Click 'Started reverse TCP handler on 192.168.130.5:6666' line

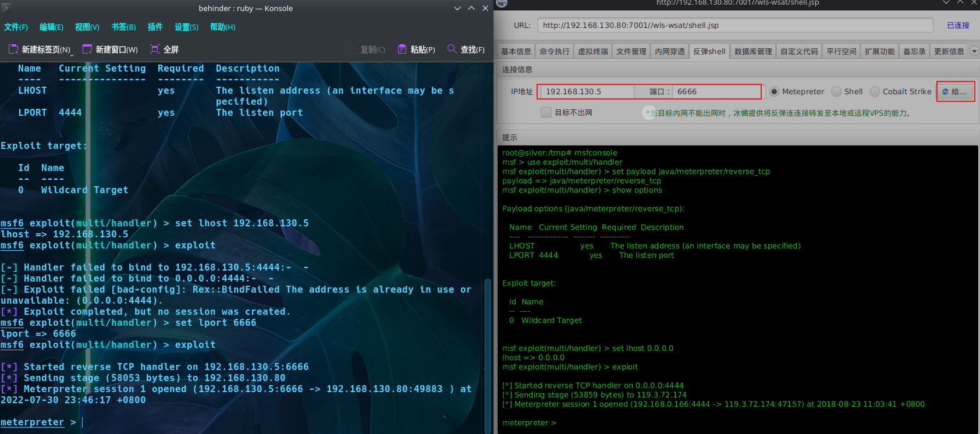[x=155, y=367]
